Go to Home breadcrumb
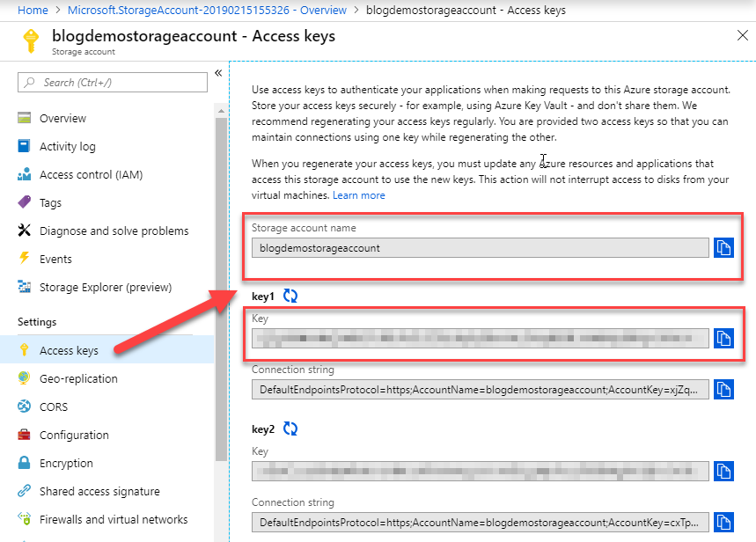The height and width of the screenshot is (542, 756). pyautogui.click(x=33, y=11)
